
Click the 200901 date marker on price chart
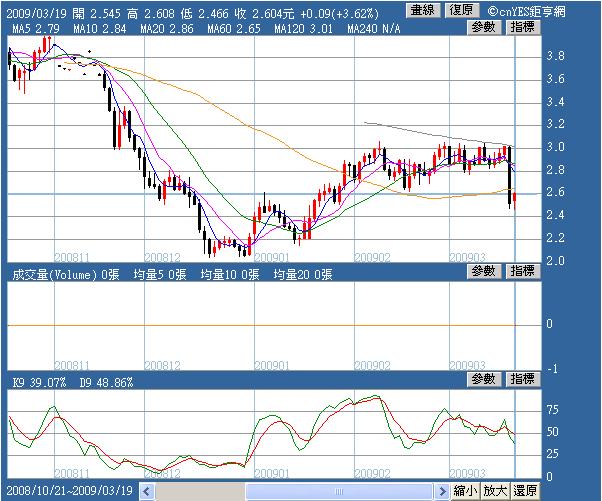271,257
